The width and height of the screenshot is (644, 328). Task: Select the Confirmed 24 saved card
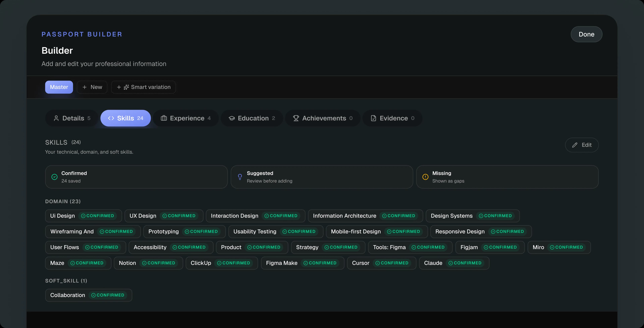pos(136,177)
